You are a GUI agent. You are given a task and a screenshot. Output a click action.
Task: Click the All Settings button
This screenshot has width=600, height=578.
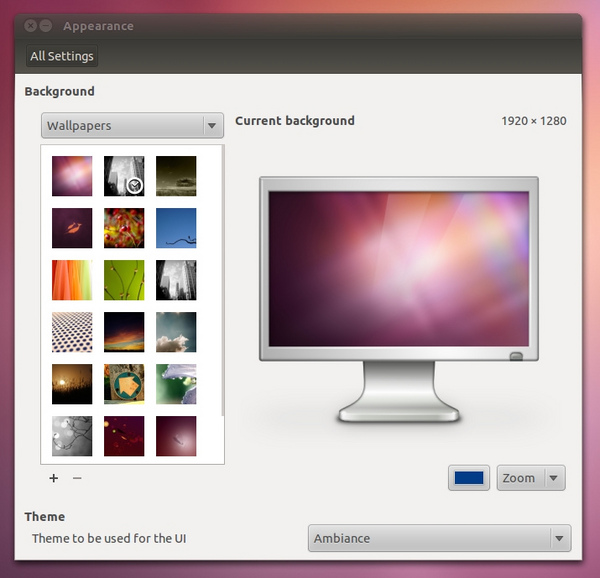click(62, 56)
